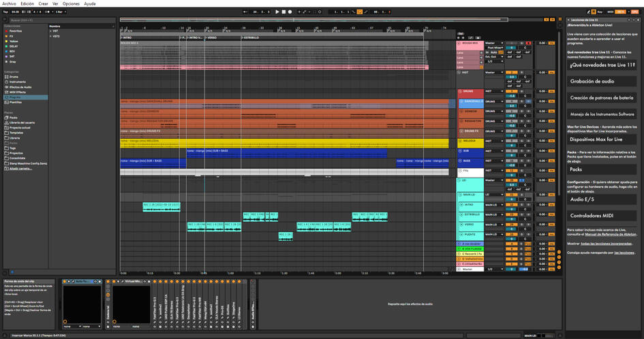This screenshot has height=339, width=644.
Task: Click the Tap tempo button
Action: tap(5, 12)
